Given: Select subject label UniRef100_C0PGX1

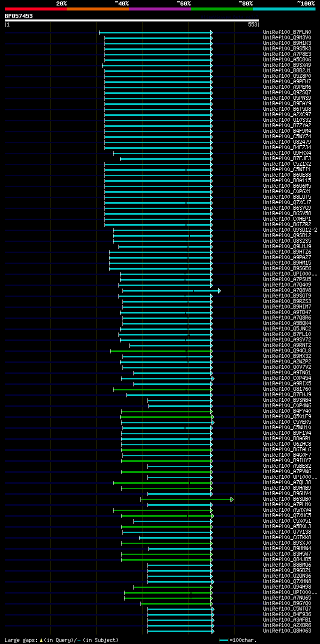Looking at the screenshot, I should (x=287, y=192).
